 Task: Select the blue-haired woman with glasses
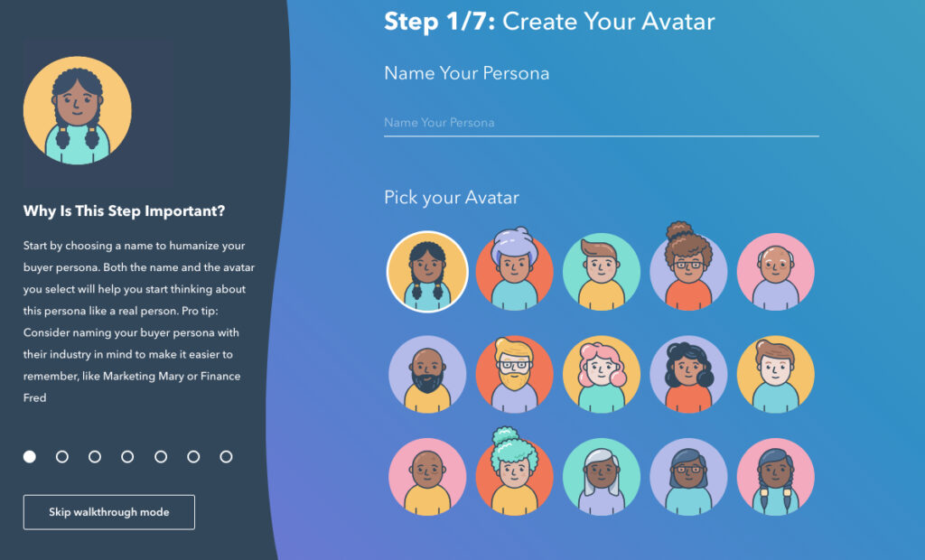[688, 477]
